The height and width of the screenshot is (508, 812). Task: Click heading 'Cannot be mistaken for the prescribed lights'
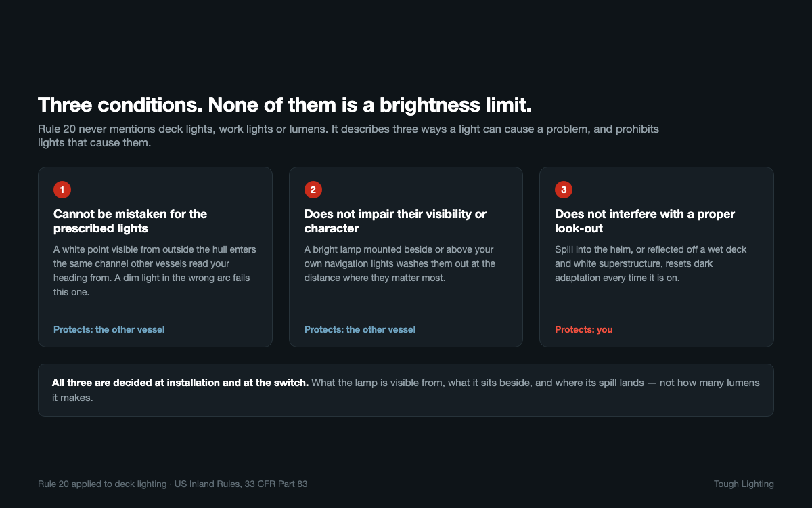(x=131, y=221)
